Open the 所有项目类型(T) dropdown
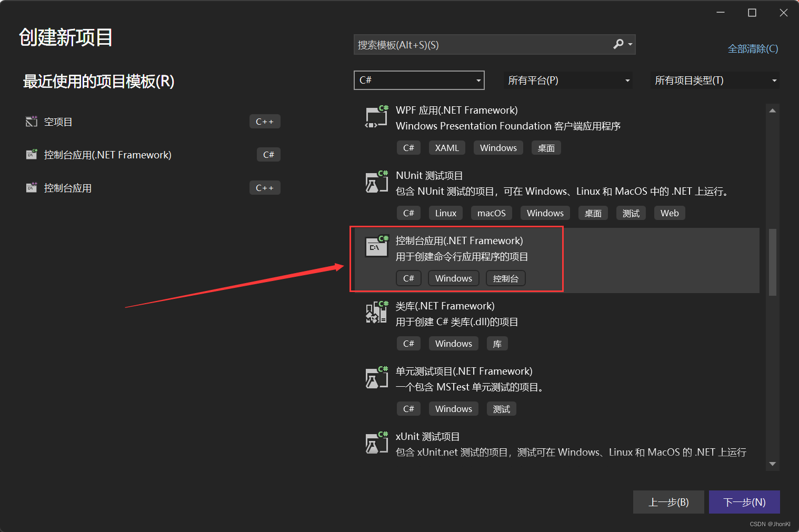Viewport: 799px width, 532px height. (715, 81)
